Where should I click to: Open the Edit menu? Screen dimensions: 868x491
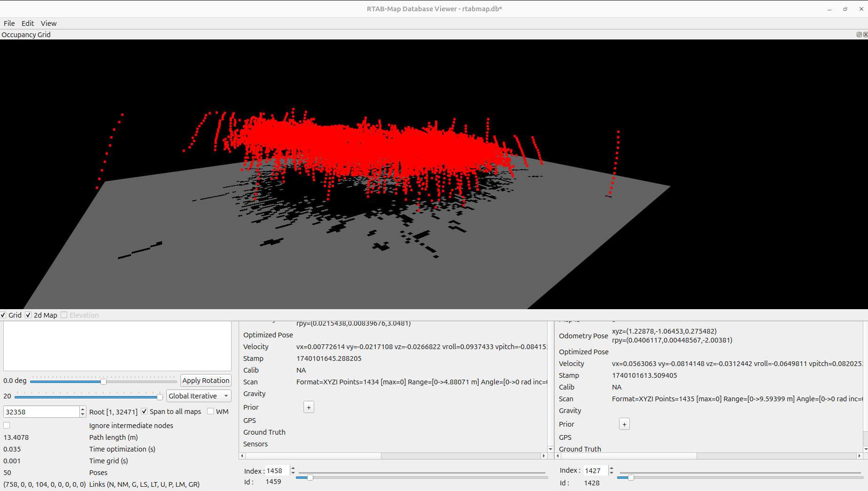[28, 23]
